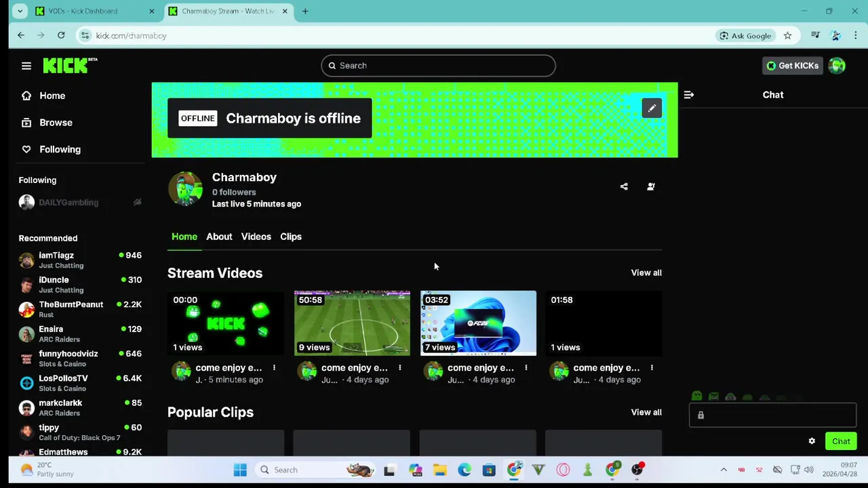Open the hamburger sidebar menu
Image resolution: width=868 pixels, height=488 pixels.
pos(26,66)
